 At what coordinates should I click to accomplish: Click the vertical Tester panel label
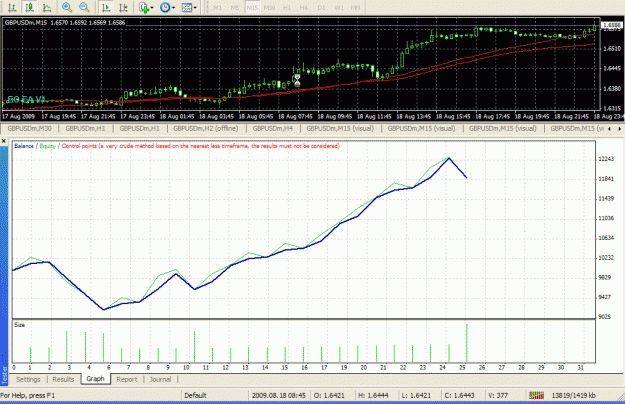[4, 375]
